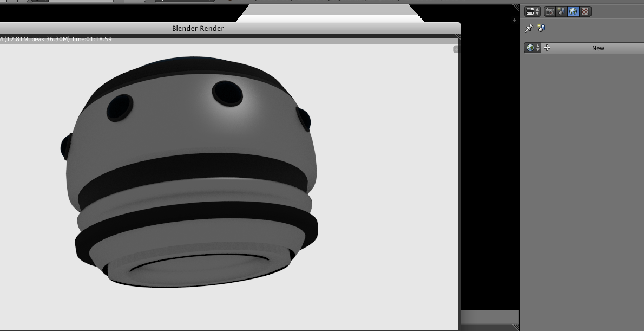The height and width of the screenshot is (331, 644).
Task: Toggle the pin icon in Properties panel
Action: pos(529,28)
